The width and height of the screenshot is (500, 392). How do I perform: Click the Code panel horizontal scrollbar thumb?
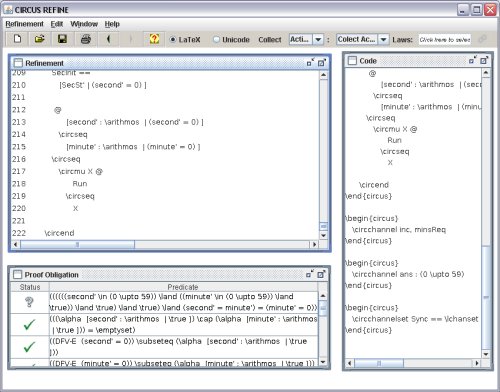coord(379,363)
